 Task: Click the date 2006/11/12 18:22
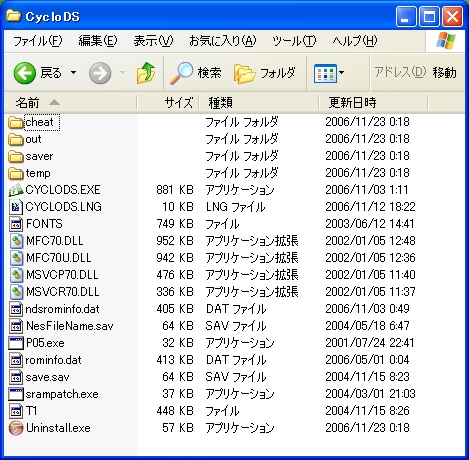pyautogui.click(x=370, y=207)
